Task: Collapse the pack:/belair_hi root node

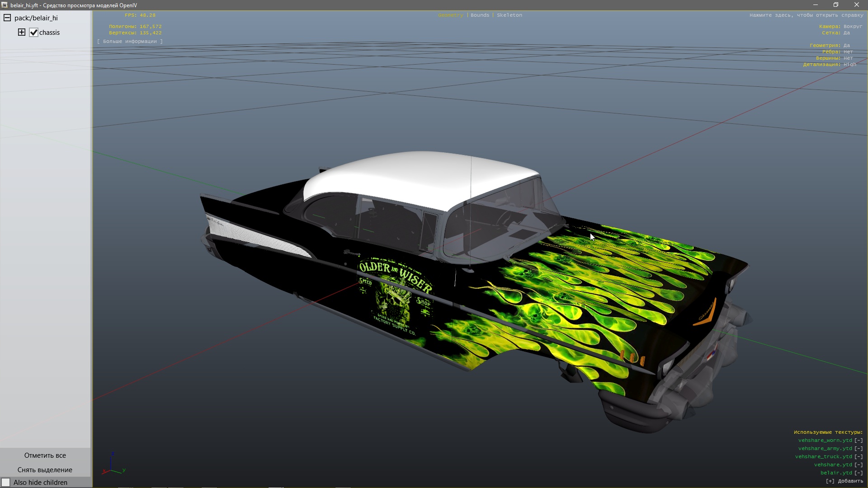Action: coord(7,18)
